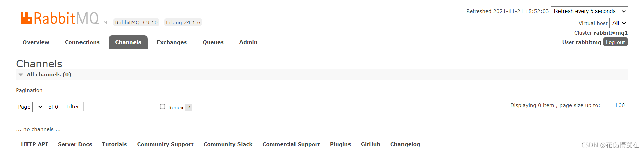
Task: Open the Community Slack link
Action: pos(228,144)
